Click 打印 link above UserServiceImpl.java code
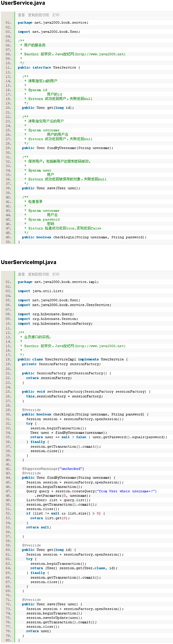This screenshot has height=644, width=173. [56, 274]
